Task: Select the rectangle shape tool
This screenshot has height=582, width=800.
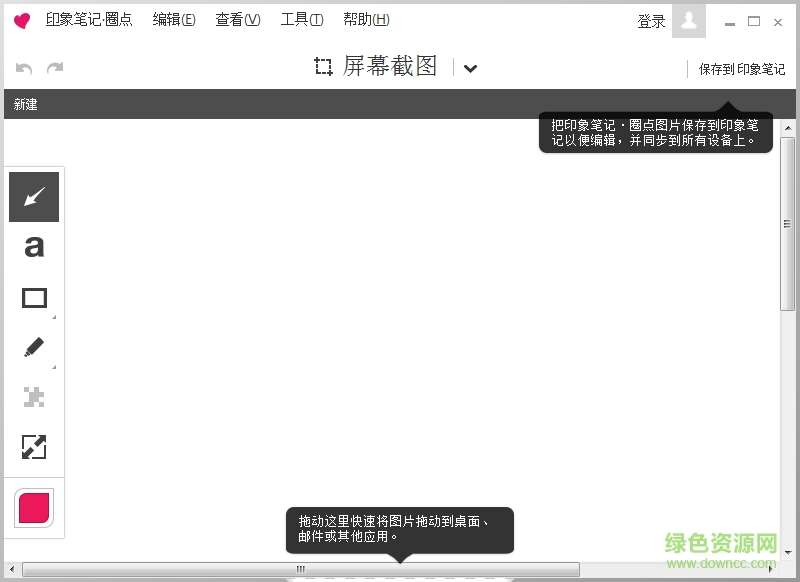Action: [34, 296]
